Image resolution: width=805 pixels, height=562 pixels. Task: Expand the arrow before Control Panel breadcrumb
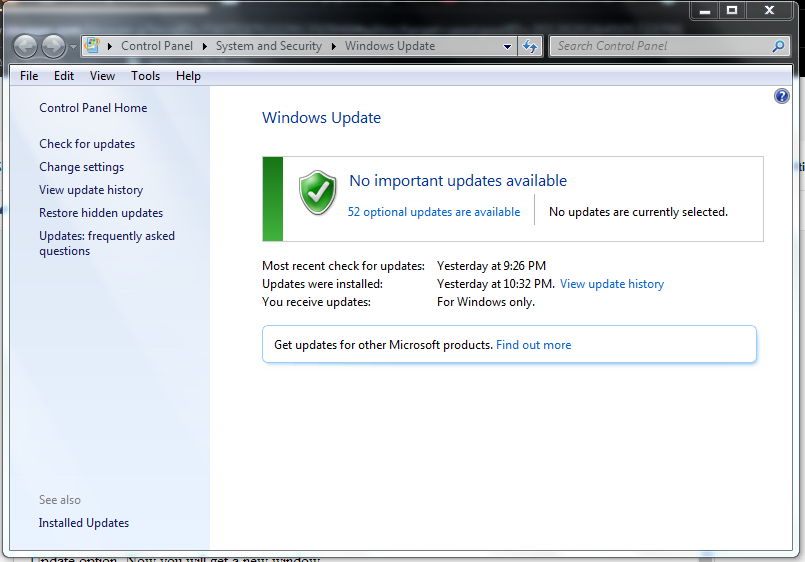109,46
